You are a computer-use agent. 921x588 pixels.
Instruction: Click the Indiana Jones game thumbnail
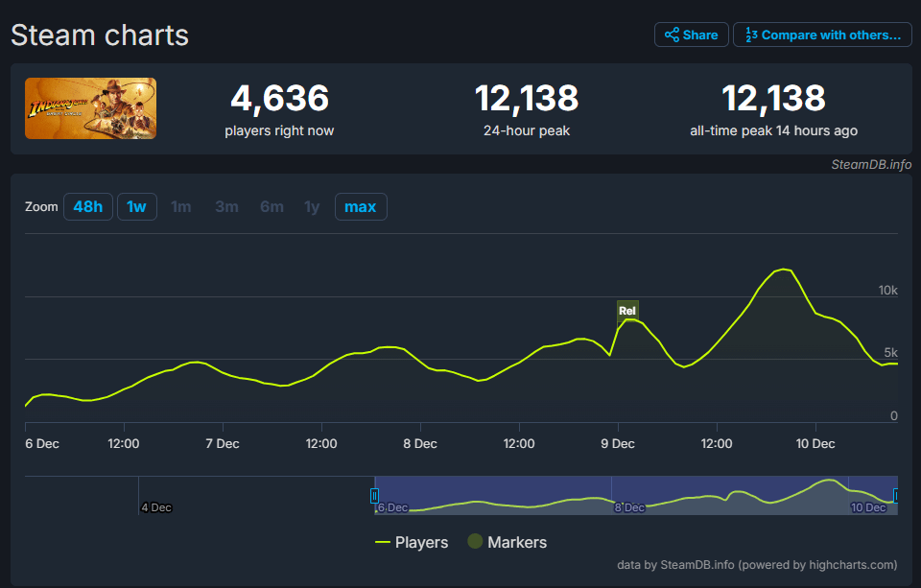coord(90,108)
